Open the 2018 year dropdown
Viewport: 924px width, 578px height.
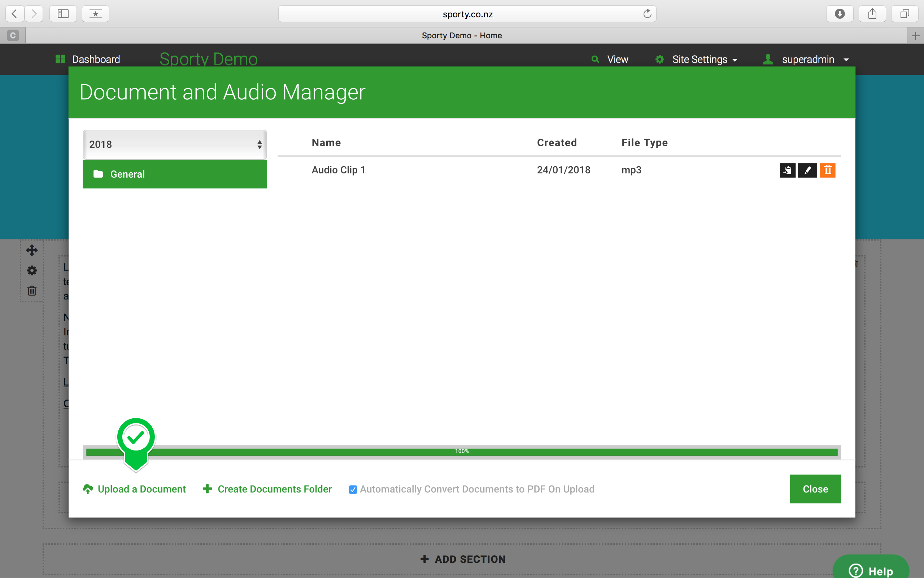tap(174, 144)
